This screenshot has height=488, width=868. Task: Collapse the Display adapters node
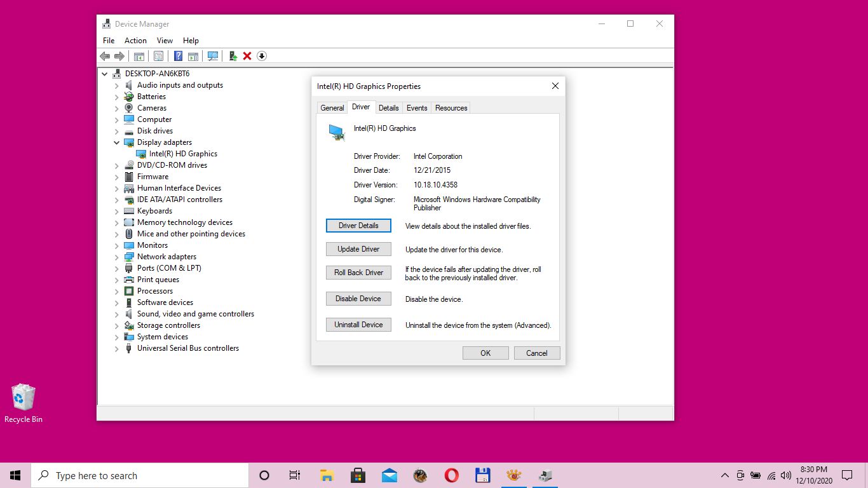tap(117, 143)
